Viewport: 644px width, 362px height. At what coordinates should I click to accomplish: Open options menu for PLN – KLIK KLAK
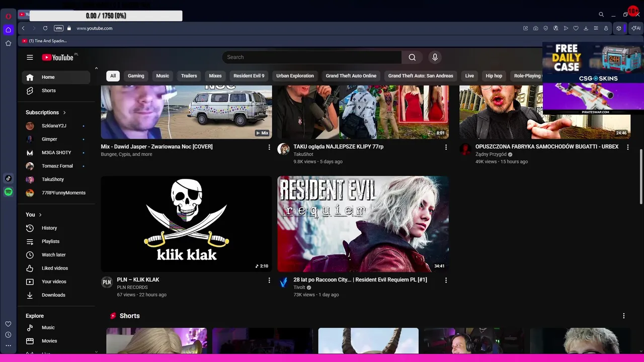pos(269,280)
